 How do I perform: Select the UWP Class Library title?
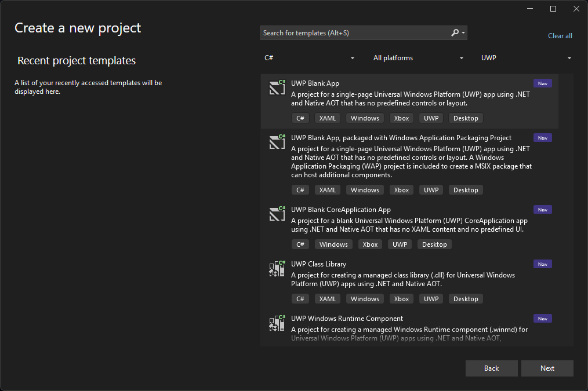(319, 264)
